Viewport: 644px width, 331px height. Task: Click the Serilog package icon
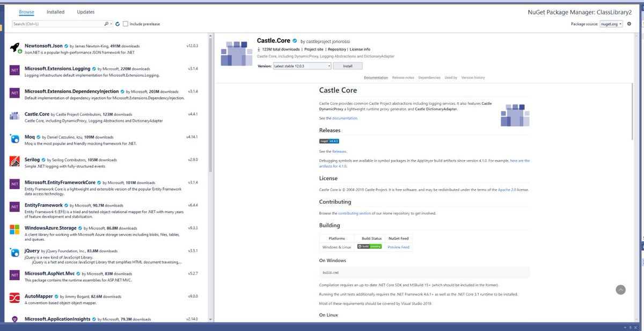tap(15, 162)
